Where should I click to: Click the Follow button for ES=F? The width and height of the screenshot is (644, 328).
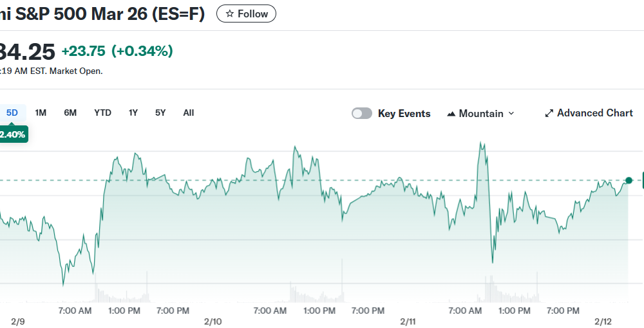pos(246,14)
